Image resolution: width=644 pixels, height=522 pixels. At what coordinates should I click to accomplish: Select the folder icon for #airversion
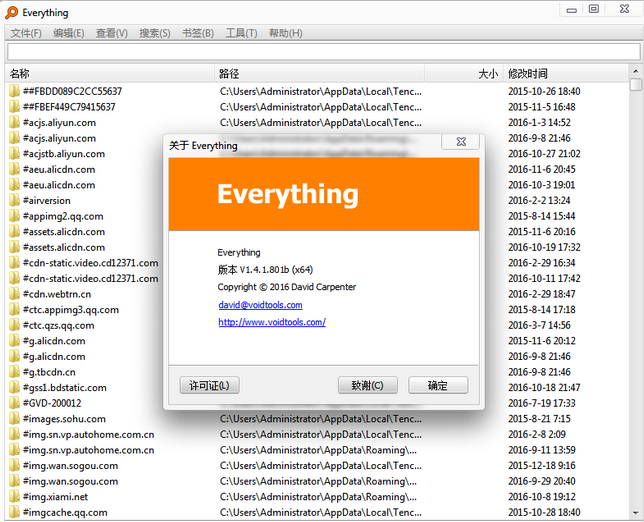coord(14,200)
